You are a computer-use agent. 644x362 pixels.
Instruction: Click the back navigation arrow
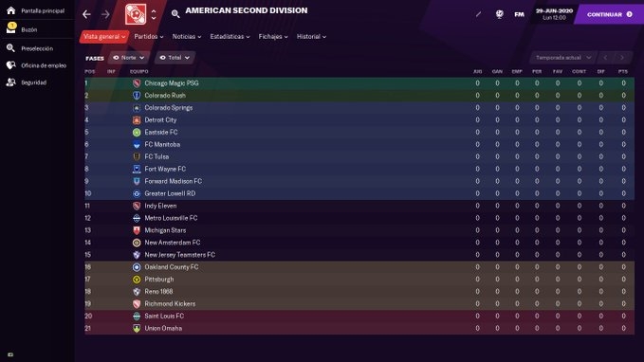click(86, 14)
